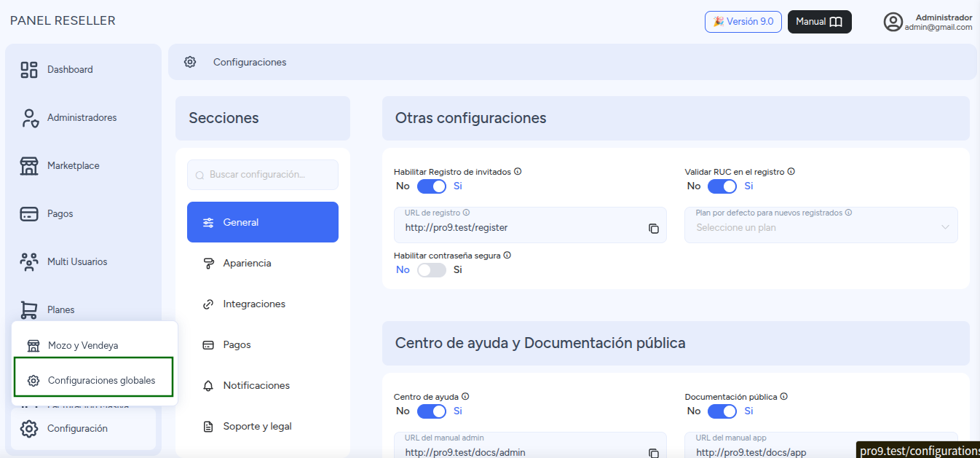
Task: Enable Habilitar contraseña segura switch
Action: coord(432,270)
